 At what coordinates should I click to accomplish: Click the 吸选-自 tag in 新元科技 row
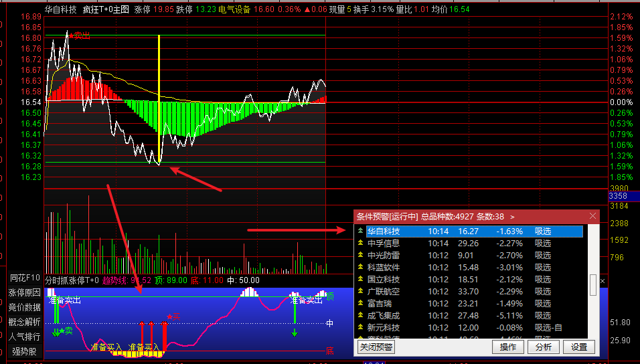click(548, 328)
